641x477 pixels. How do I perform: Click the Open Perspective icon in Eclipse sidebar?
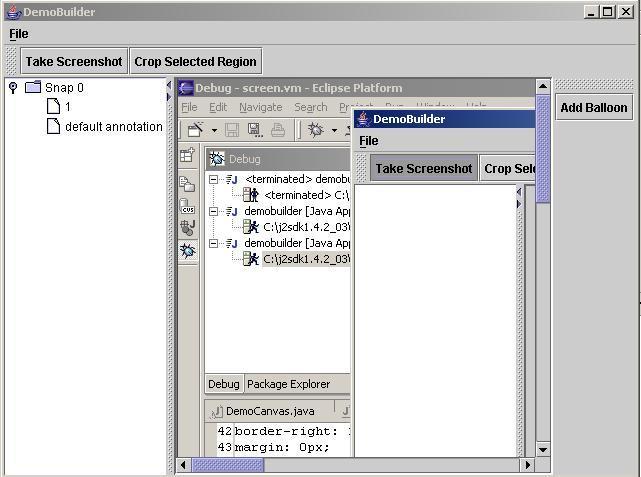pos(187,155)
